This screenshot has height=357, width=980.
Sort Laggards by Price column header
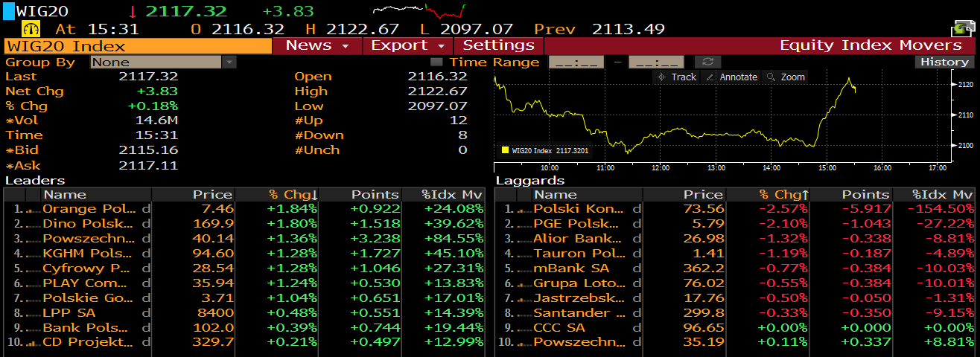[685, 195]
